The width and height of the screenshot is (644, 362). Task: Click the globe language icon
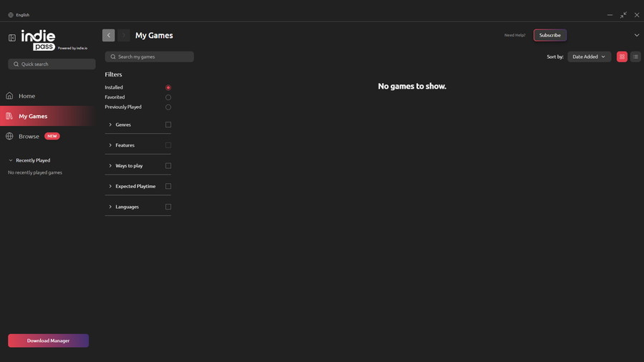[x=11, y=14]
